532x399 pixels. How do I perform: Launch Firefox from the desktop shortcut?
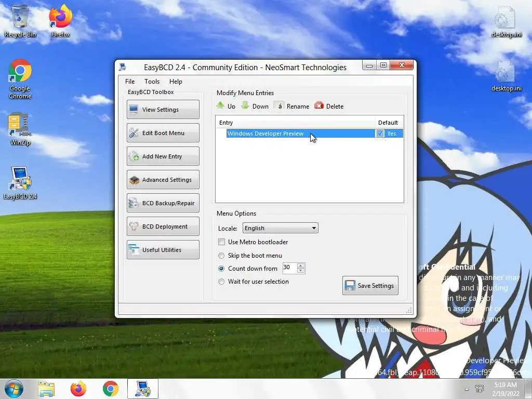pos(60,20)
